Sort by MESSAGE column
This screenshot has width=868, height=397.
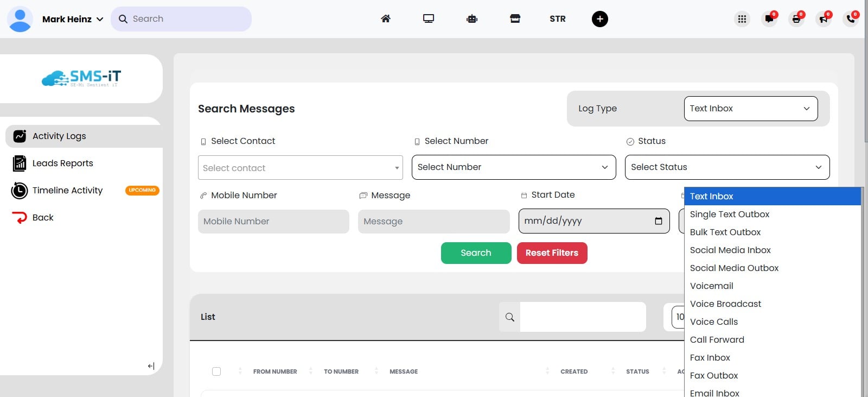click(x=404, y=371)
